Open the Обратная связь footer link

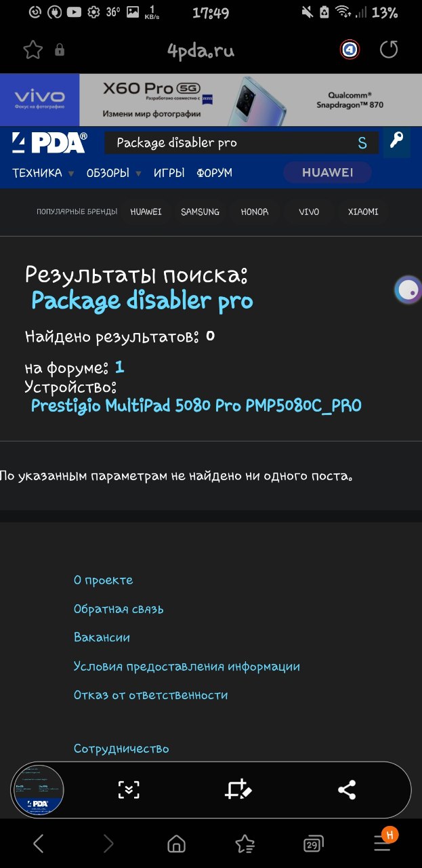[x=119, y=609]
